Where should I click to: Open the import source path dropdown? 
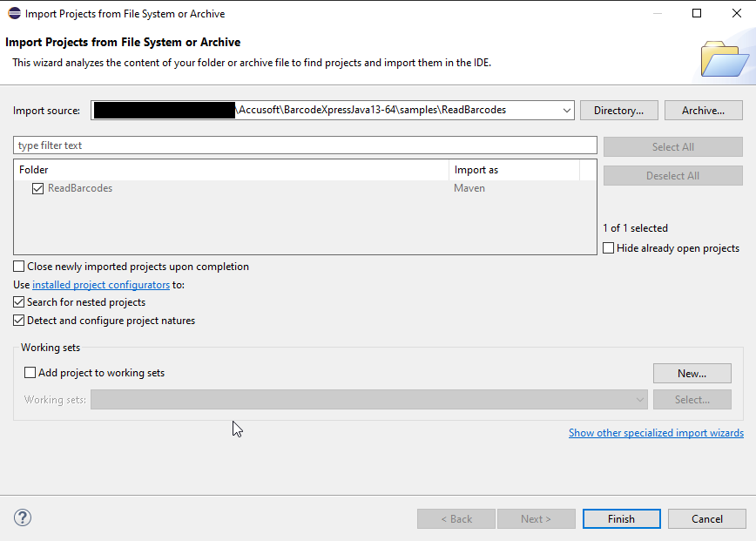coord(567,110)
